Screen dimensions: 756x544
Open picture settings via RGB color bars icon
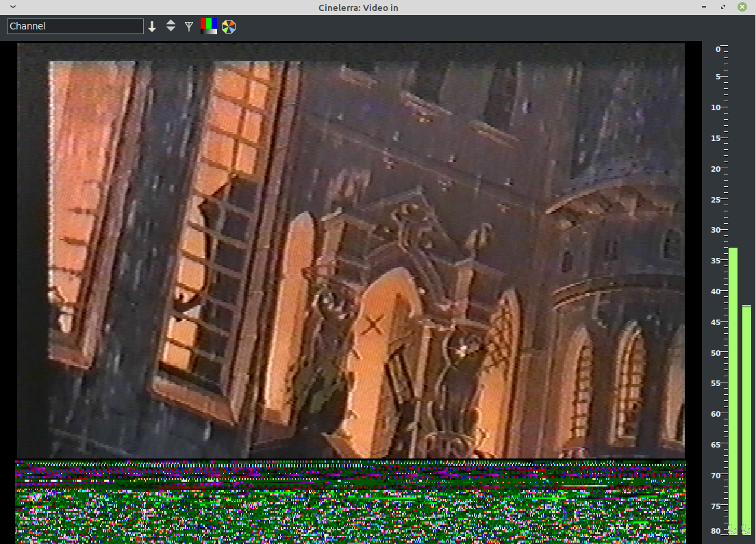tap(209, 27)
